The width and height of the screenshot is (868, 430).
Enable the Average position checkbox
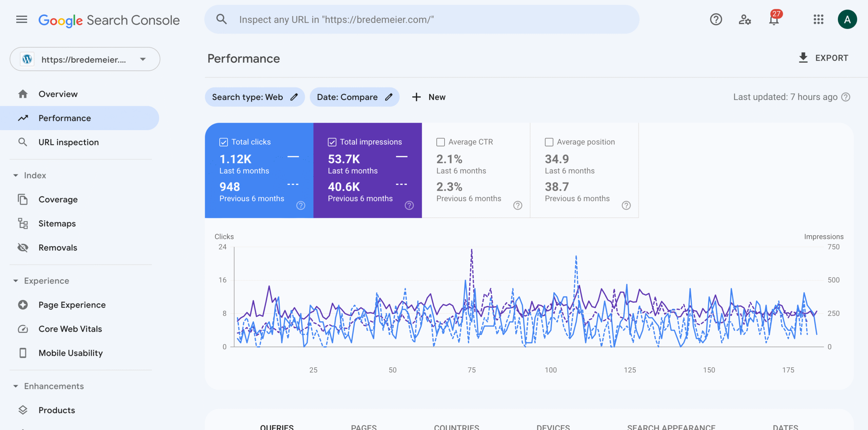click(x=549, y=142)
